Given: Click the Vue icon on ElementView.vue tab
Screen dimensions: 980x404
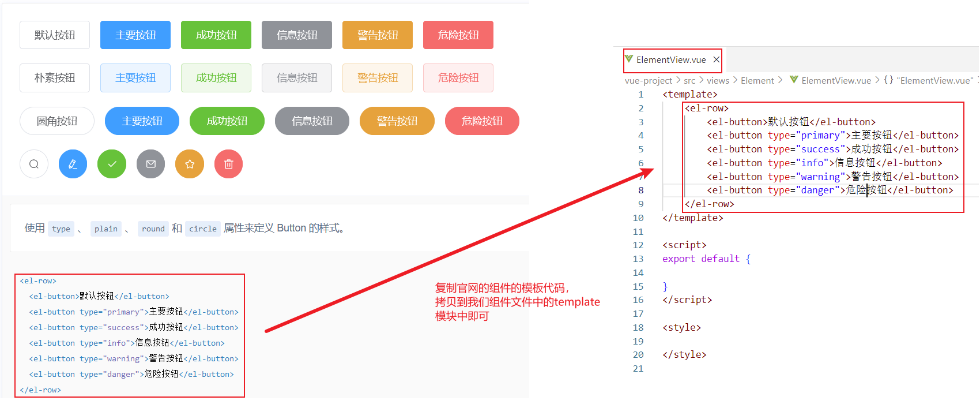Looking at the screenshot, I should 629,59.
